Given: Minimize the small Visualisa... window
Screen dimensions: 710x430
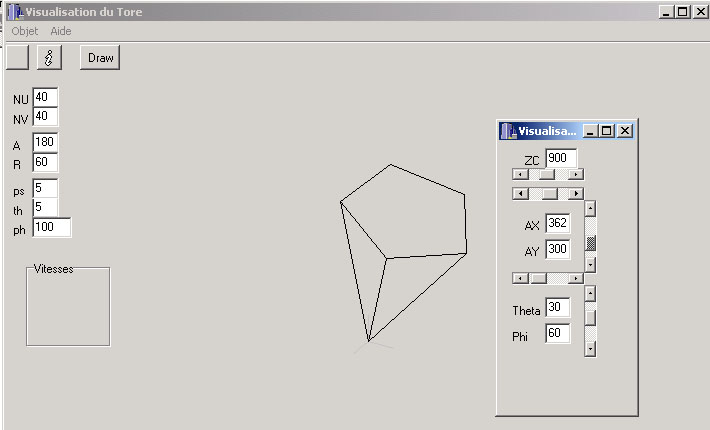Looking at the screenshot, I should pyautogui.click(x=590, y=131).
